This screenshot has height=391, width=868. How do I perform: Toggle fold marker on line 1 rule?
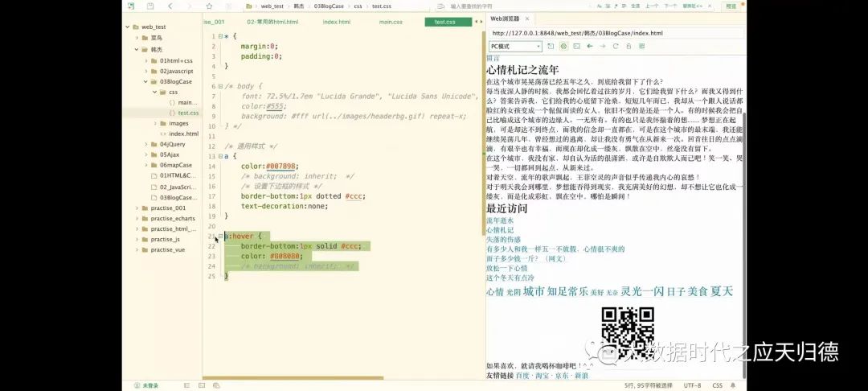point(219,36)
